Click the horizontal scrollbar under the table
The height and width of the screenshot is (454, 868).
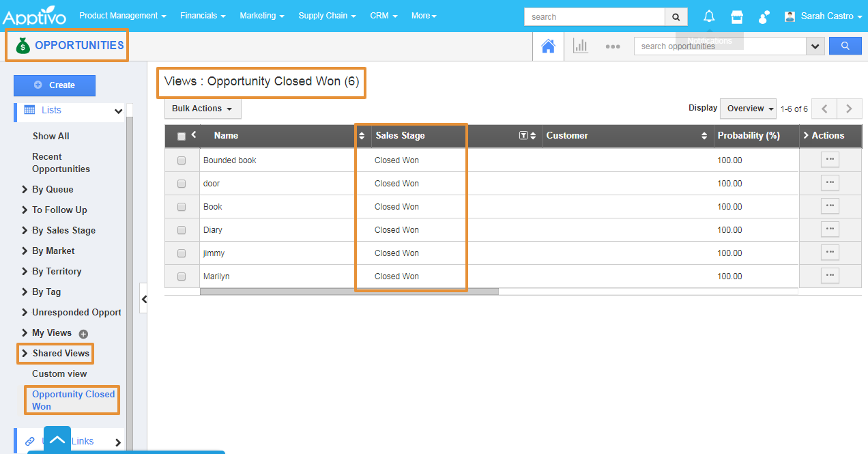tap(349, 292)
